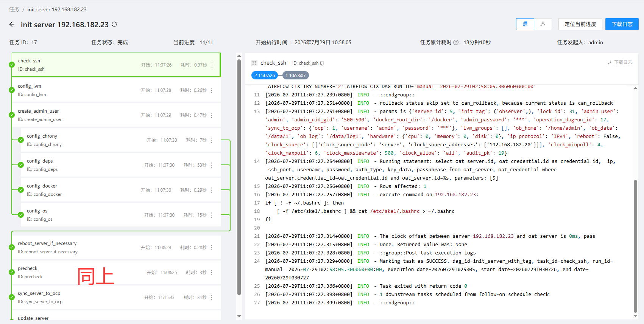Viewport: 644px width, 324px height.
Task: Select the config_lvm task card
Action: pos(116,90)
